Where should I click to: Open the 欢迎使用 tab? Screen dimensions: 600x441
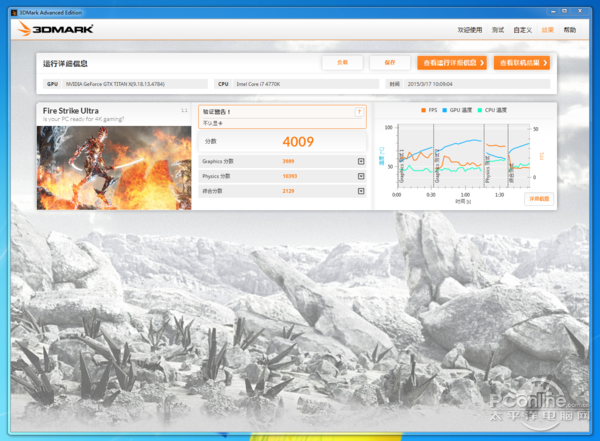coord(470,30)
